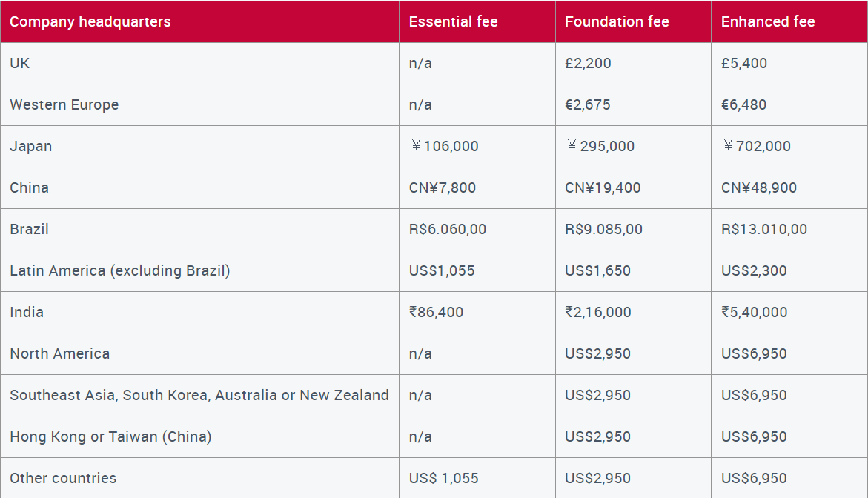
Task: Click China's CN¥19,400 foundation fee
Action: pyautogui.click(x=603, y=187)
